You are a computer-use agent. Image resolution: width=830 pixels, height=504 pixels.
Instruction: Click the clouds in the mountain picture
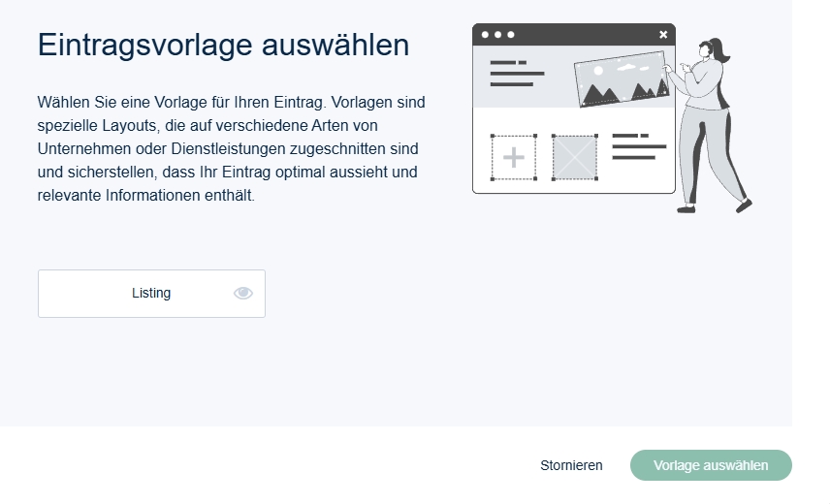pos(627,68)
